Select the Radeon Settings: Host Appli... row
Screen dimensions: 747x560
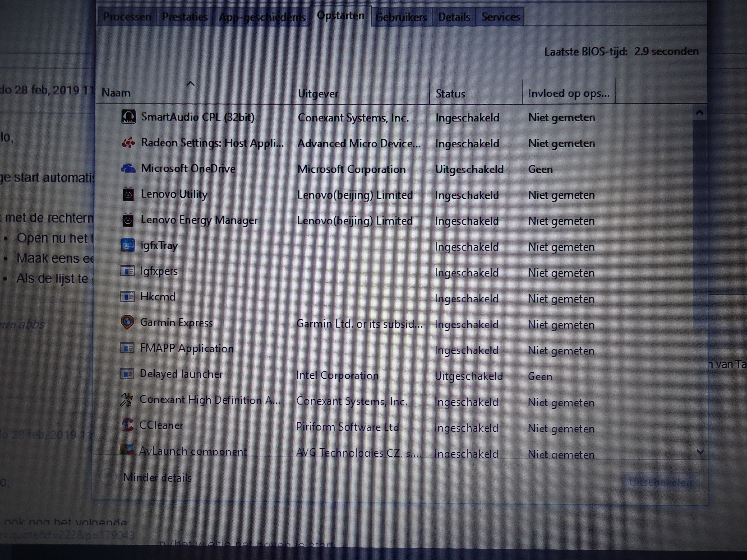394,143
